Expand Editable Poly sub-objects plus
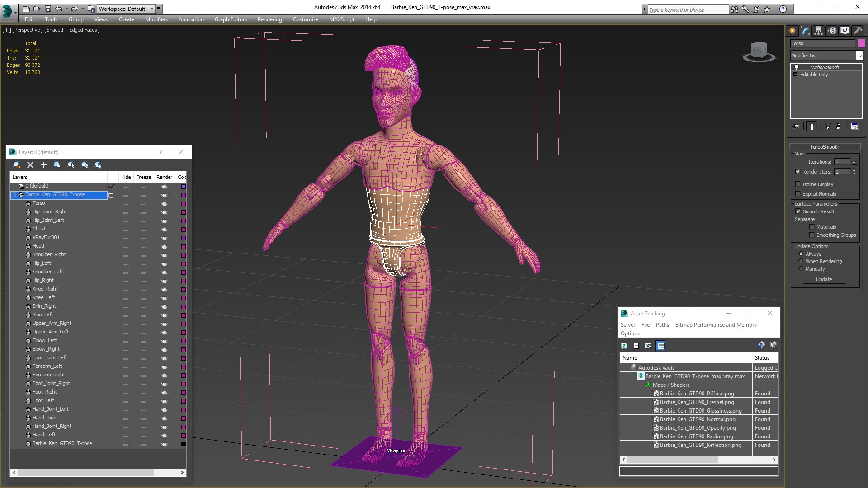This screenshot has height=488, width=868. point(796,75)
